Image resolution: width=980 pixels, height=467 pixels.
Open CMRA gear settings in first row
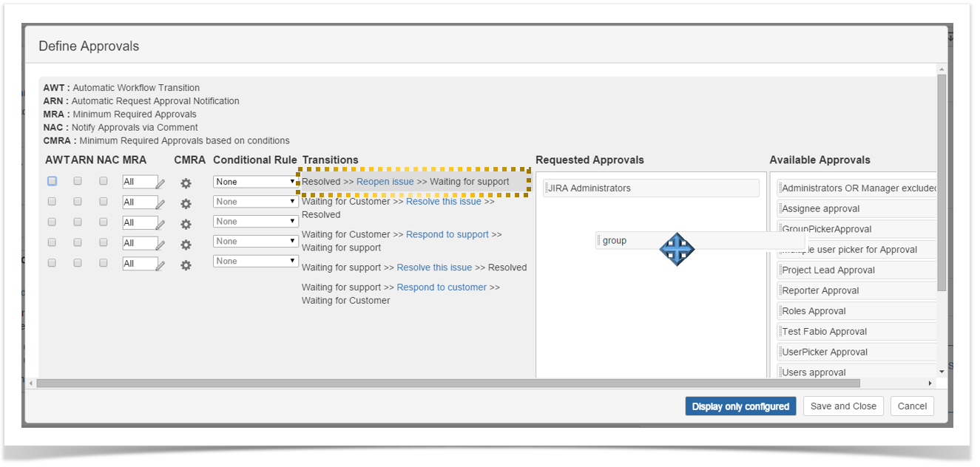(186, 183)
